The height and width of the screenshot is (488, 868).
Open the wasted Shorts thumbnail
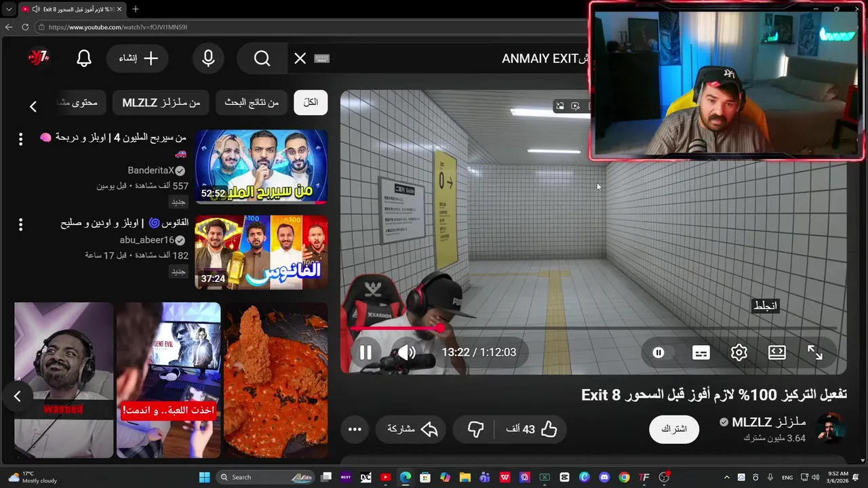point(64,380)
